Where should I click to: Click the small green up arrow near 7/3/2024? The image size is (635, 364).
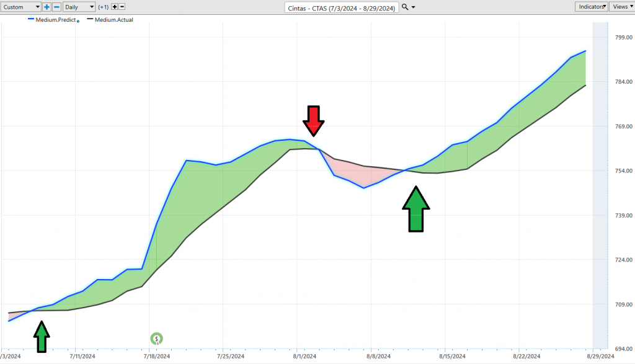[42, 337]
